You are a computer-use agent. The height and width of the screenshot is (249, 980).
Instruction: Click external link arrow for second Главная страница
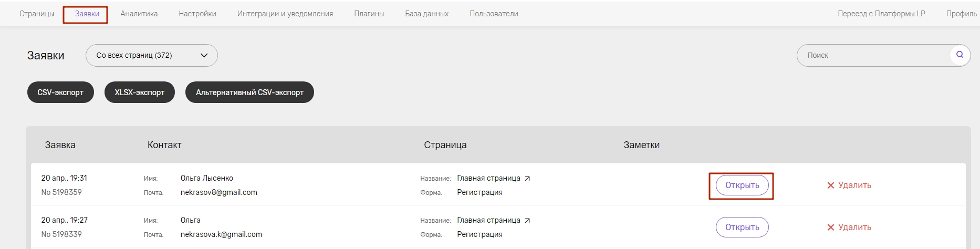(x=527, y=221)
